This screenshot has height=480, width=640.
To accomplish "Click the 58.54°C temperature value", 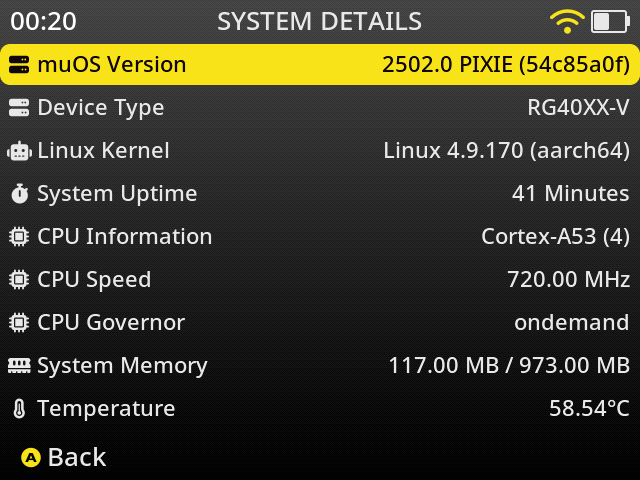I will (x=589, y=409).
